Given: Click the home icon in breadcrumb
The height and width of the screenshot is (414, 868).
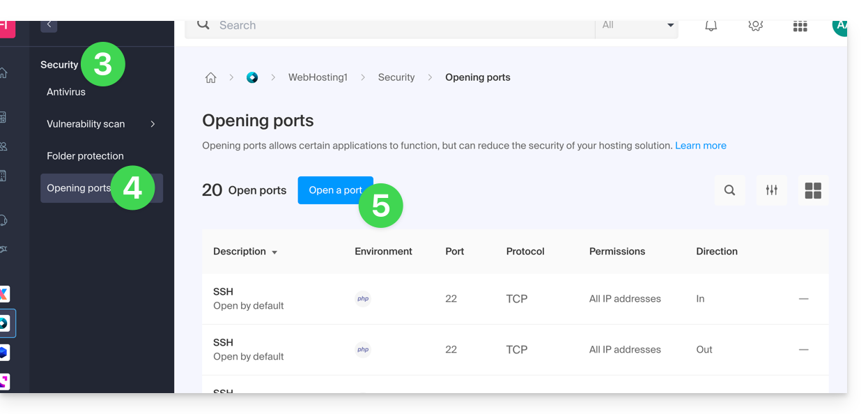Looking at the screenshot, I should coord(210,78).
